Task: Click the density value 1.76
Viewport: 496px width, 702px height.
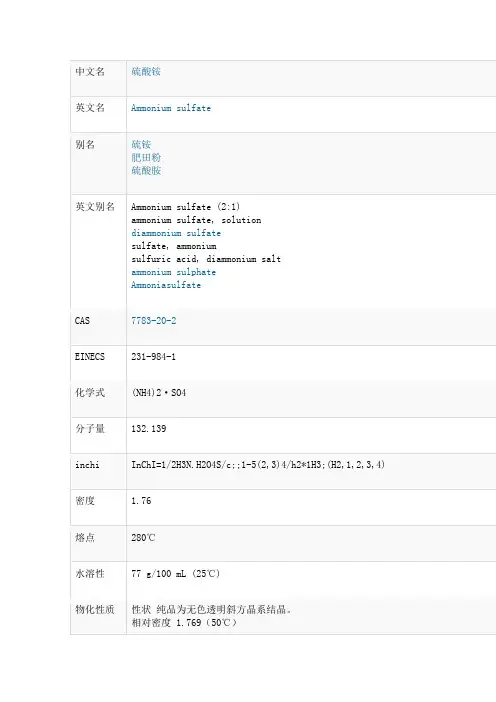Action: [141, 501]
